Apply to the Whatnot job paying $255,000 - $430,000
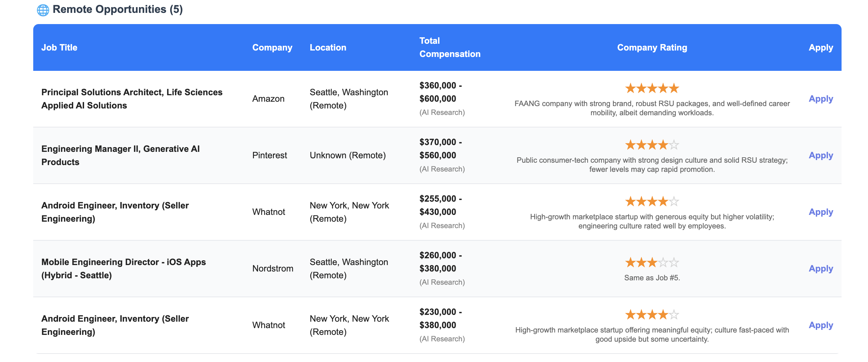This screenshot has height=362, width=868. (821, 212)
